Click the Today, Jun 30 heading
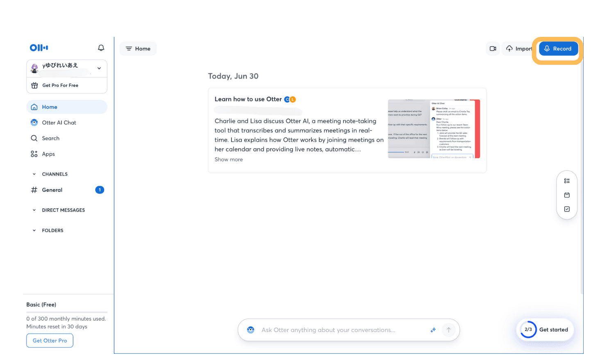The width and height of the screenshot is (614, 364). click(x=233, y=76)
